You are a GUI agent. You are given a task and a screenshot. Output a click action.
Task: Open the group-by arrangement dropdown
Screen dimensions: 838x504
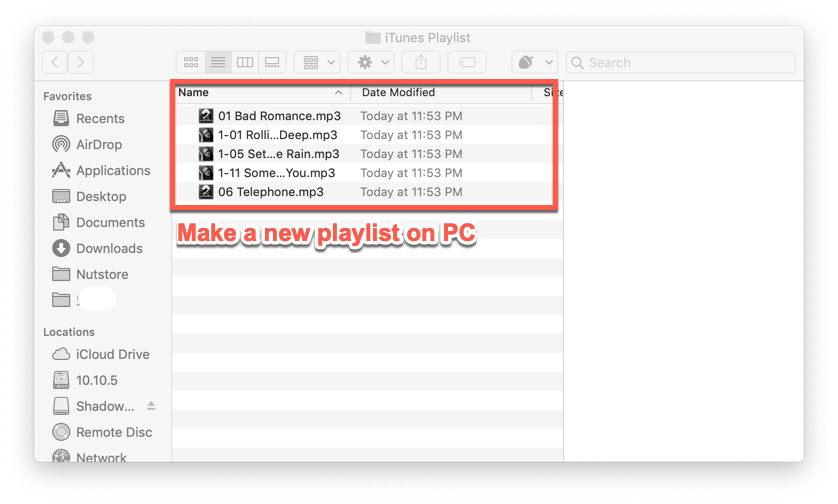pos(318,63)
